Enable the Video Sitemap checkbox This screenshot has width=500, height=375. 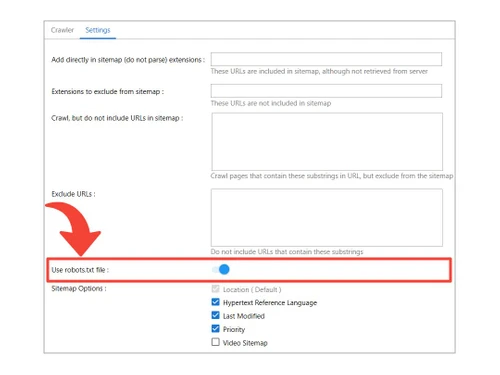coord(215,342)
